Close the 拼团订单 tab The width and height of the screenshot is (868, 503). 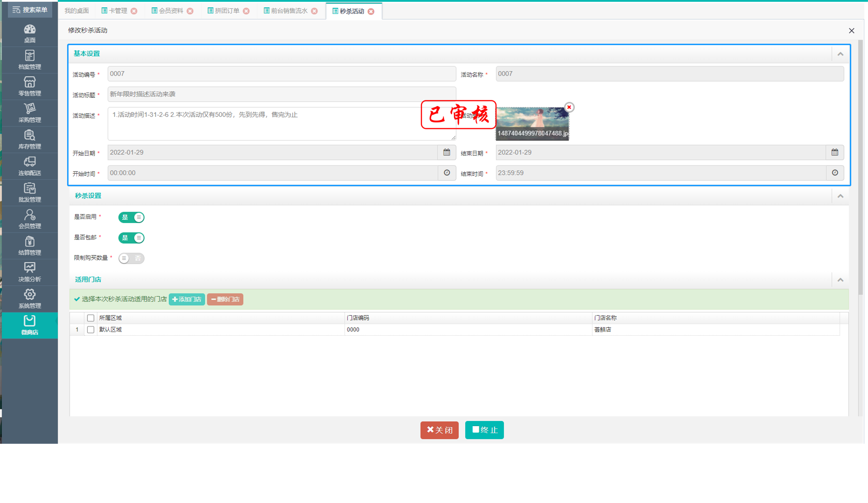[x=246, y=11]
